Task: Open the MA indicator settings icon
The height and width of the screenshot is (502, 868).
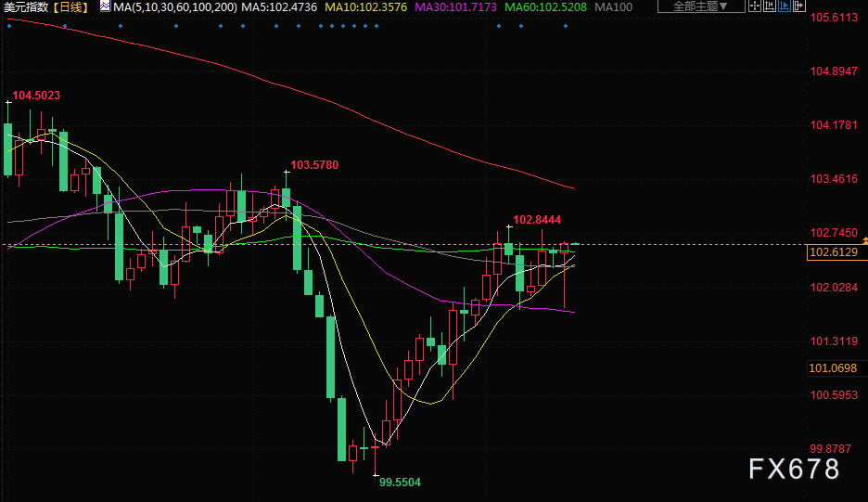Action: [x=105, y=6]
